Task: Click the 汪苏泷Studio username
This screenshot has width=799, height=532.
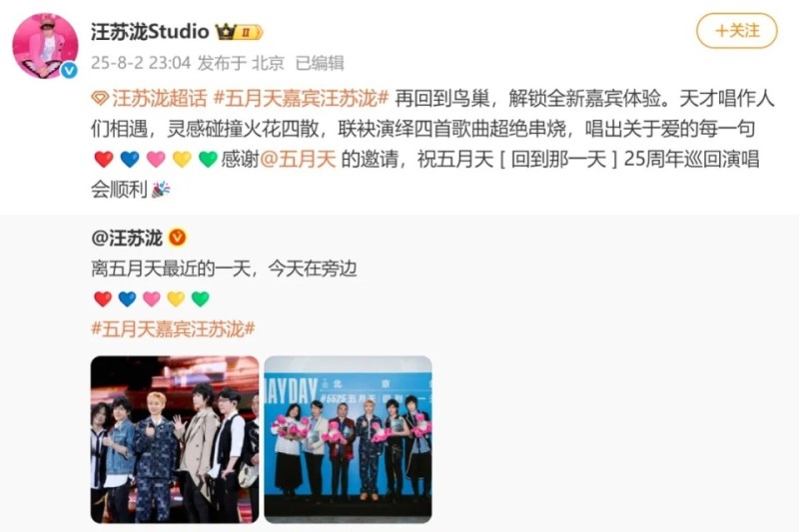Action: (150, 32)
